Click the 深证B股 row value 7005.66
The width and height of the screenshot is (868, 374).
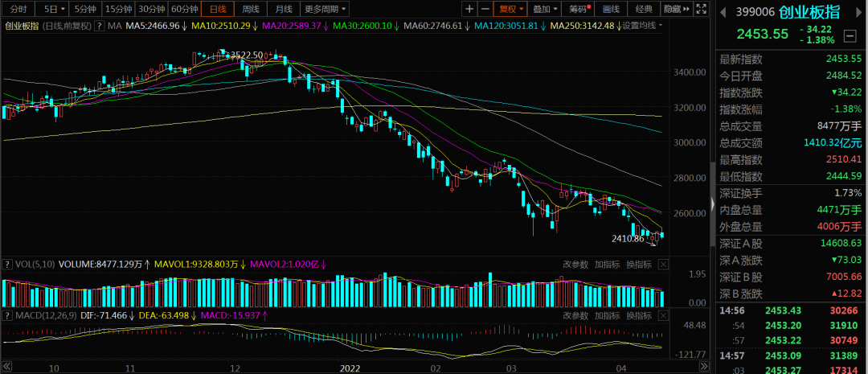(844, 277)
